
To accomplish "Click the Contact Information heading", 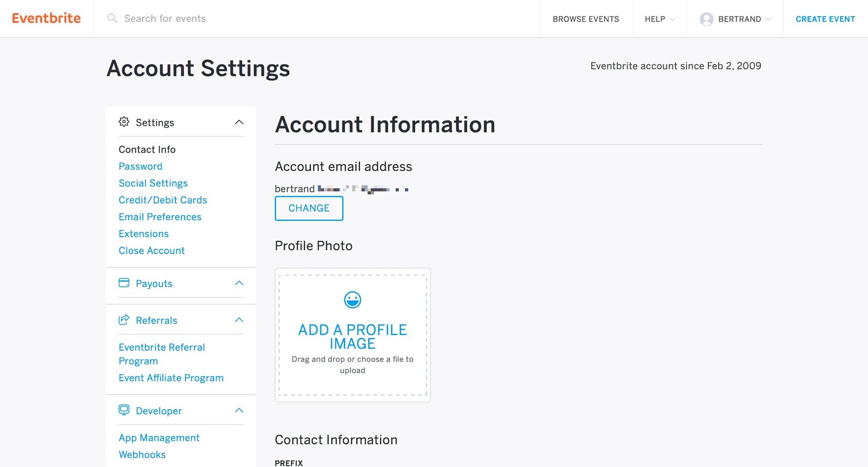I will pos(336,439).
